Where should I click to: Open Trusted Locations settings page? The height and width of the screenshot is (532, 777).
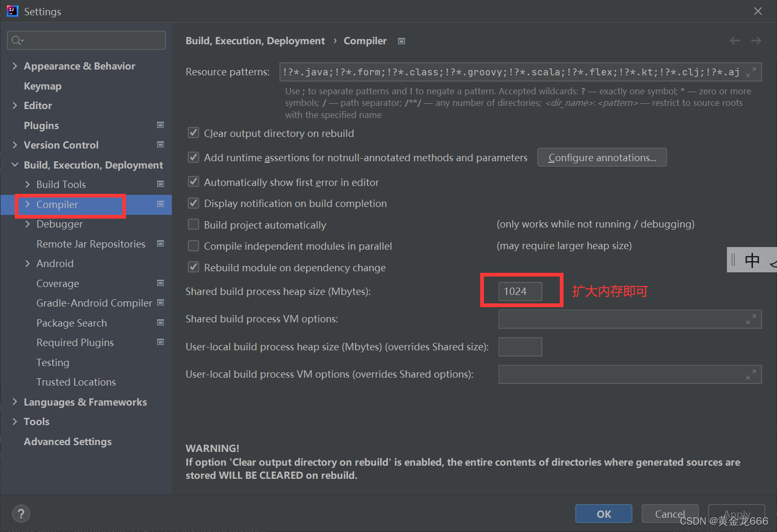[x=76, y=382]
